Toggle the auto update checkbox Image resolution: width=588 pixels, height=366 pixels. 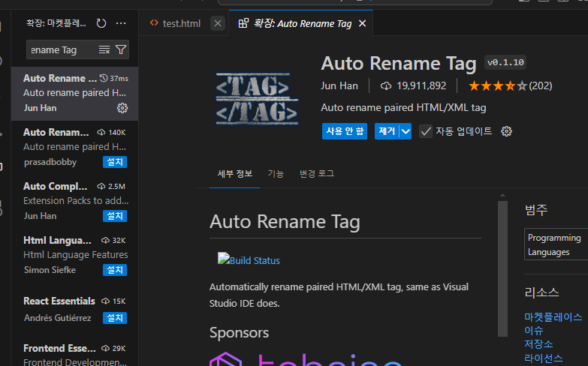[426, 131]
